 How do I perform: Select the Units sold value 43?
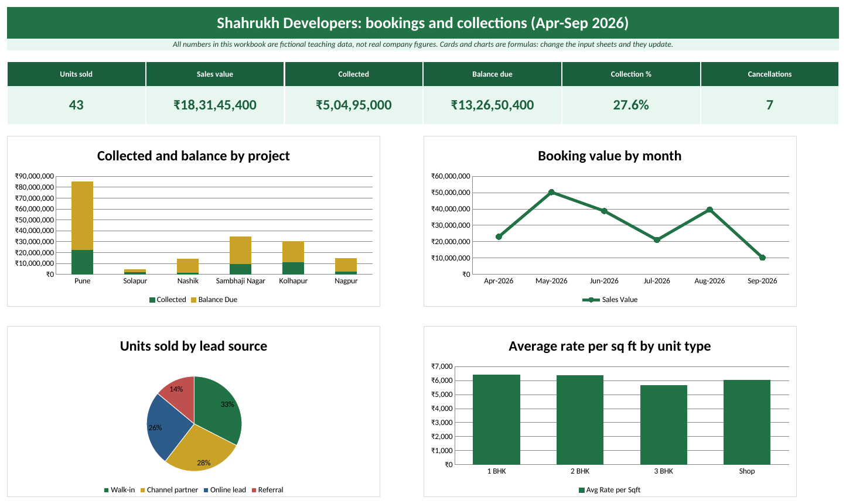click(x=76, y=105)
